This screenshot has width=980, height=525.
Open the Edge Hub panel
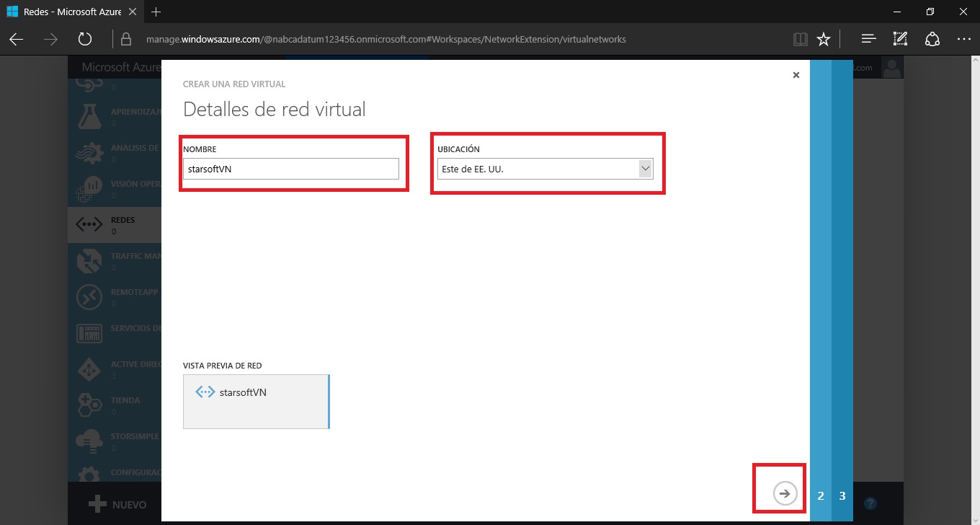coord(868,40)
